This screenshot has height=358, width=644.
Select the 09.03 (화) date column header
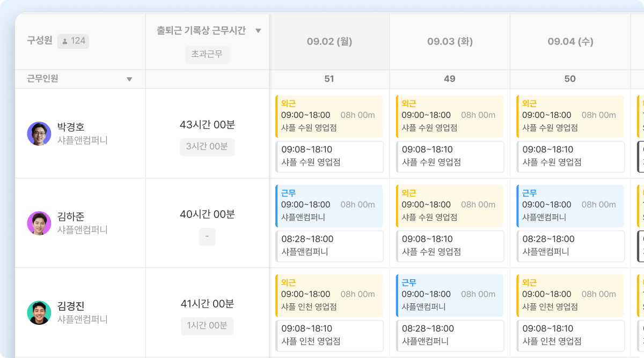click(x=450, y=41)
